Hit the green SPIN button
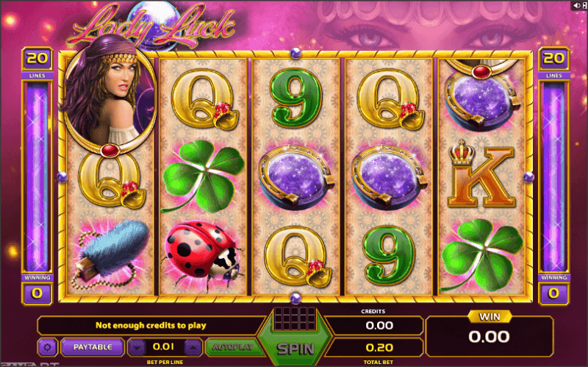588x367 pixels. click(x=295, y=349)
